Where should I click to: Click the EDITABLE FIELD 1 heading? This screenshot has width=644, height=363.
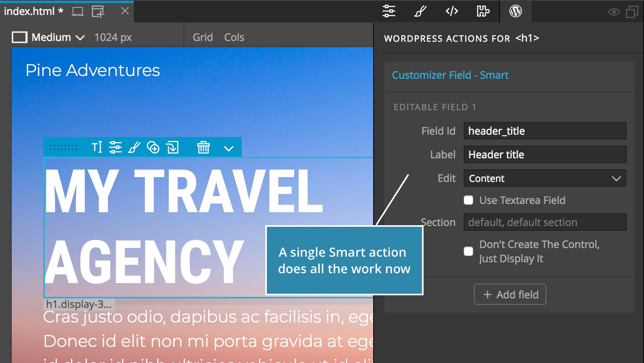(x=435, y=107)
